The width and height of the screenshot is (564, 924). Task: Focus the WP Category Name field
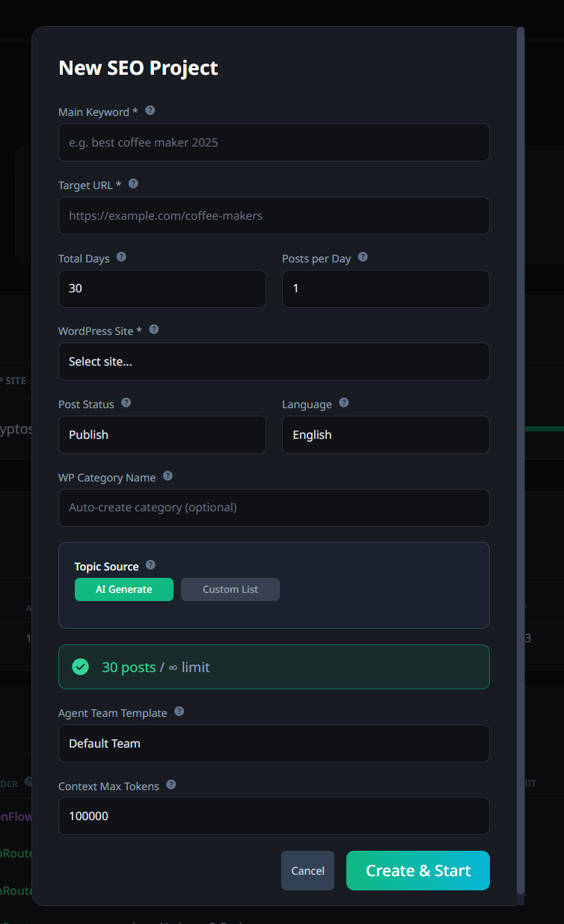point(274,508)
